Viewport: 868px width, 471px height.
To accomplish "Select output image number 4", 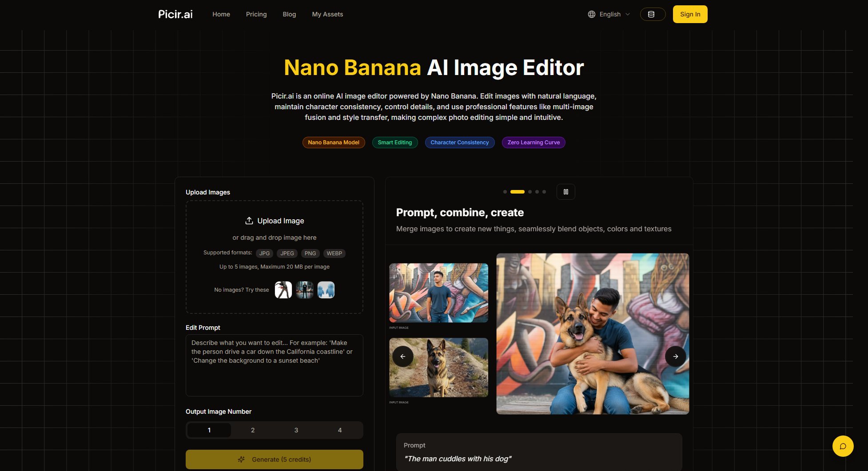I will coord(340,430).
